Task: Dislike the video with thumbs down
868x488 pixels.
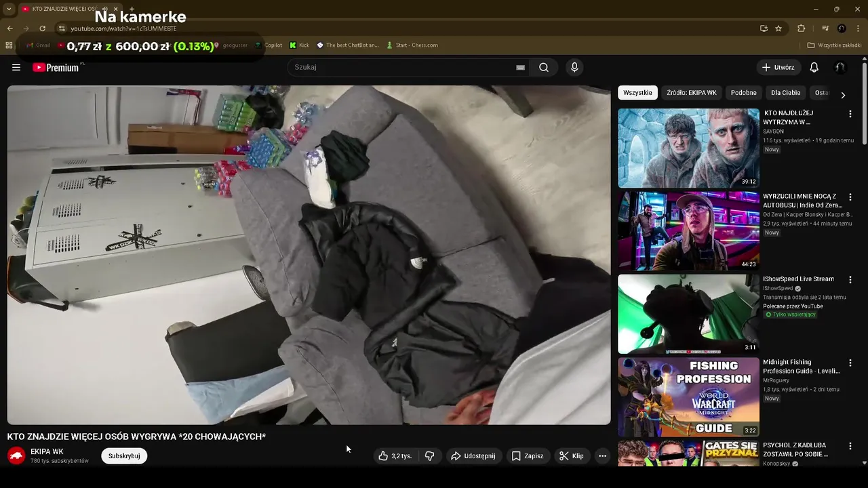Action: click(430, 456)
